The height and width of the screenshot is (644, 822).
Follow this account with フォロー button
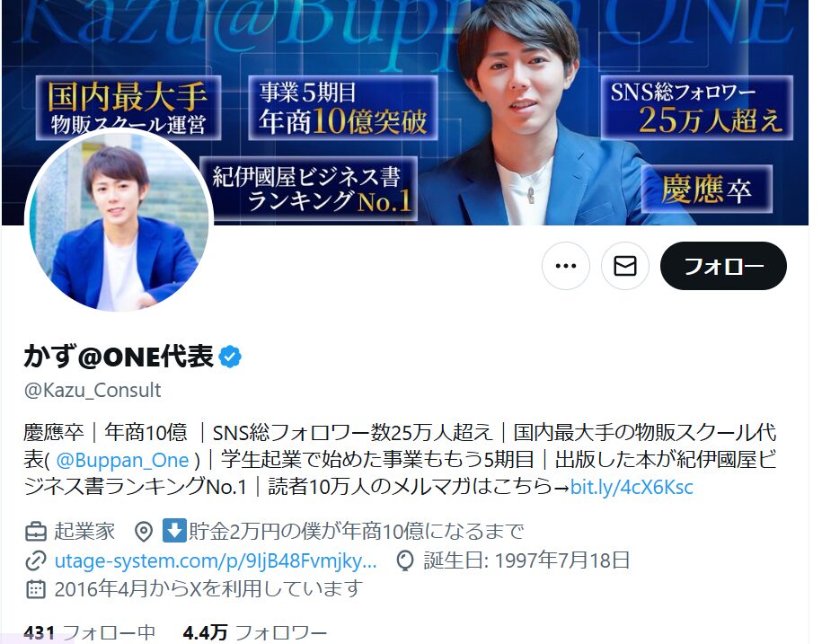723,266
